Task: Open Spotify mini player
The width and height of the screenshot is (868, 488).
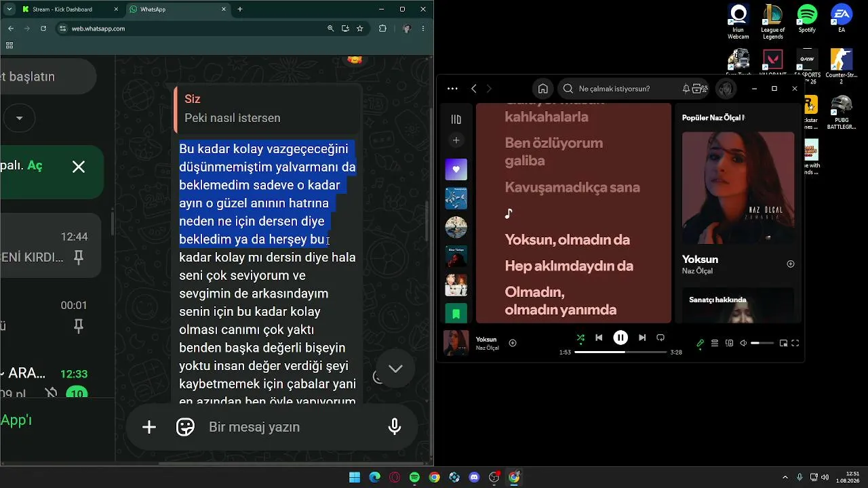Action: click(783, 344)
